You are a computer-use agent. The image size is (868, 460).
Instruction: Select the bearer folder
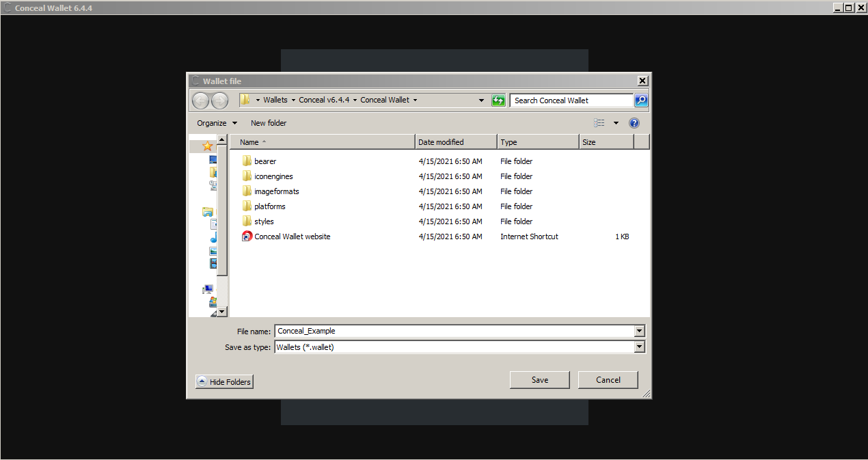click(265, 161)
